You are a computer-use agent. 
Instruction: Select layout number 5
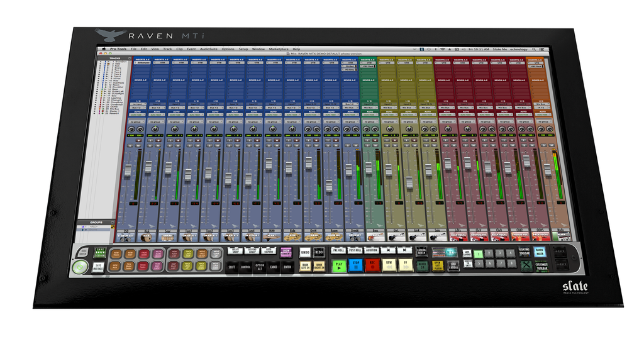point(479,264)
